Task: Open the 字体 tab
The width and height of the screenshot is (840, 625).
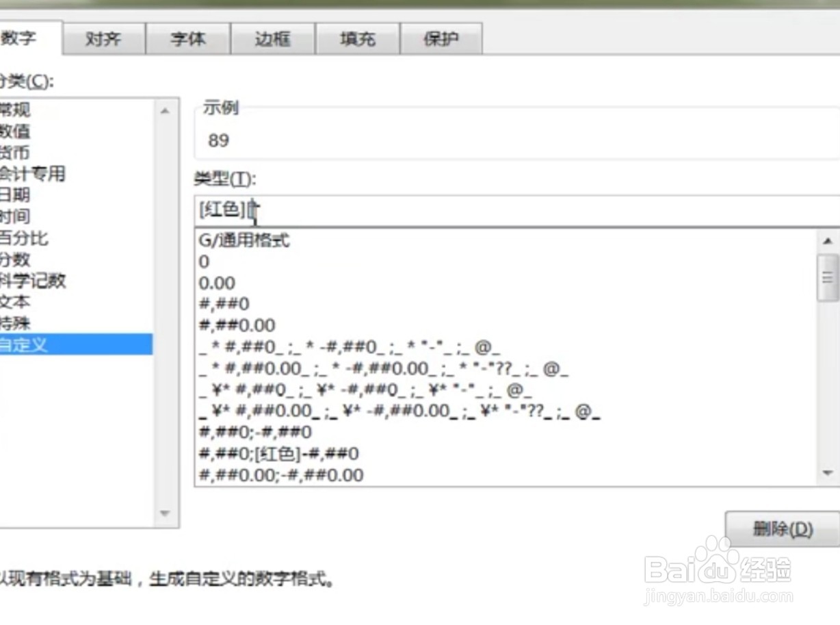Action: [187, 39]
